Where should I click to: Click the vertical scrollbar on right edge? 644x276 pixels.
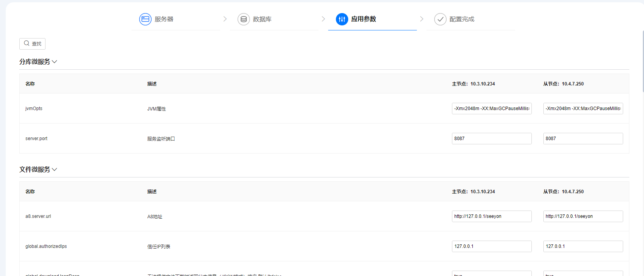coord(643,62)
